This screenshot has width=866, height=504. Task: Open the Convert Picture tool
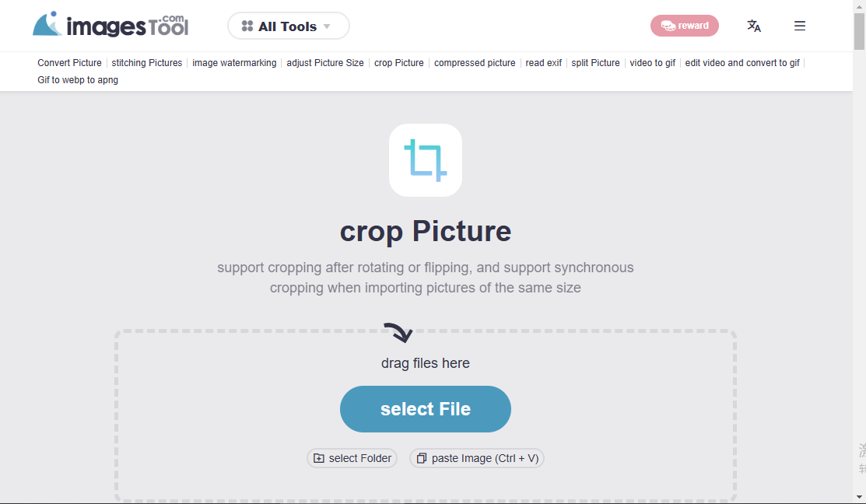click(x=69, y=63)
